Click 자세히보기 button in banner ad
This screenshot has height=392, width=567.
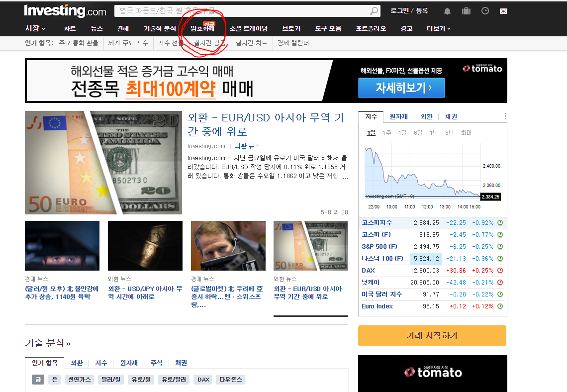(x=401, y=88)
